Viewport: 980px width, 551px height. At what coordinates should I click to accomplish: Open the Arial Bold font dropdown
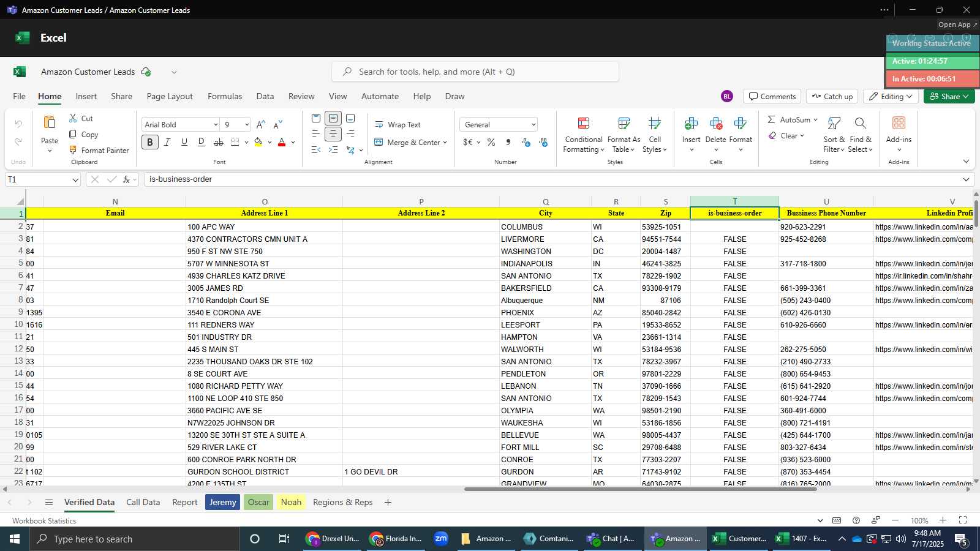pos(216,125)
